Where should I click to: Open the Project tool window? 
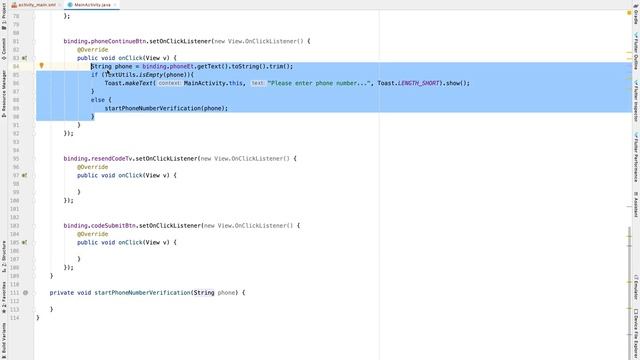(x=4, y=17)
